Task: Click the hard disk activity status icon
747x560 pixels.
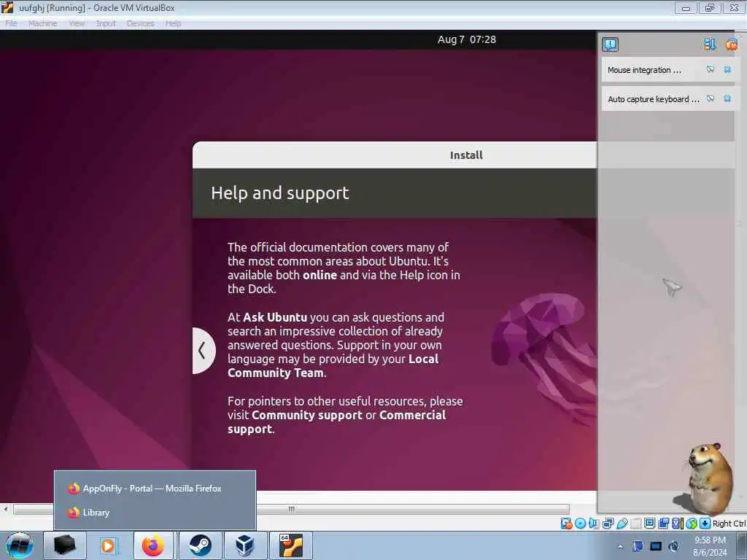Action: [566, 524]
